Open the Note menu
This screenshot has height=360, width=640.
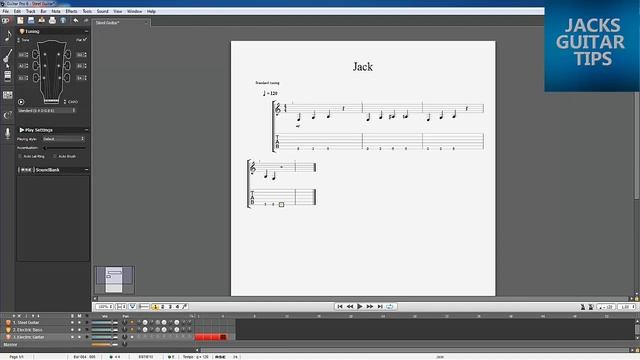(56, 11)
